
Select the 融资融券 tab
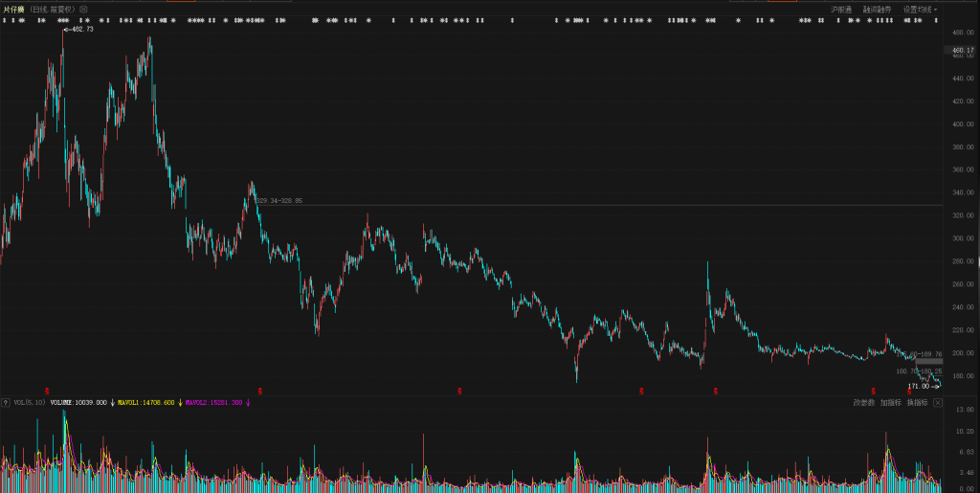tap(877, 9)
